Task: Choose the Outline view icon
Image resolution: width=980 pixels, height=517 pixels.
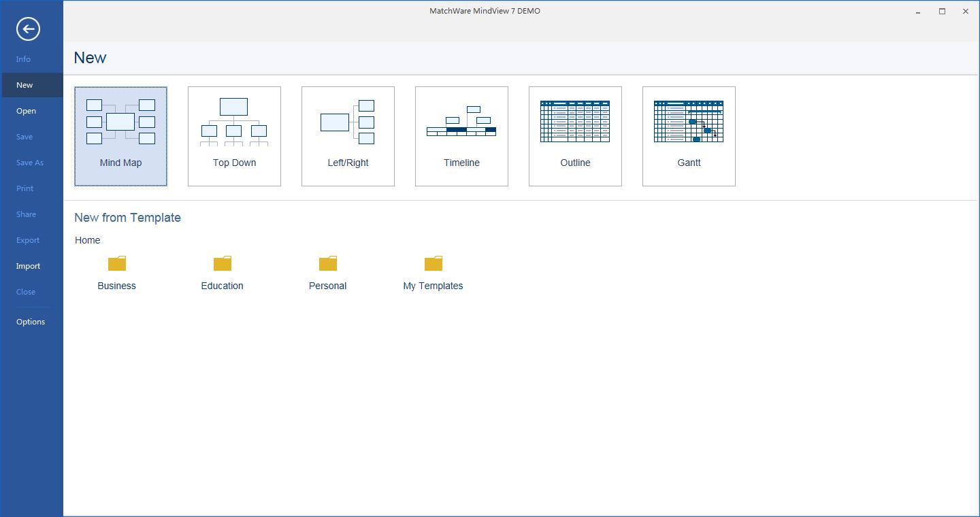Action: [x=575, y=122]
